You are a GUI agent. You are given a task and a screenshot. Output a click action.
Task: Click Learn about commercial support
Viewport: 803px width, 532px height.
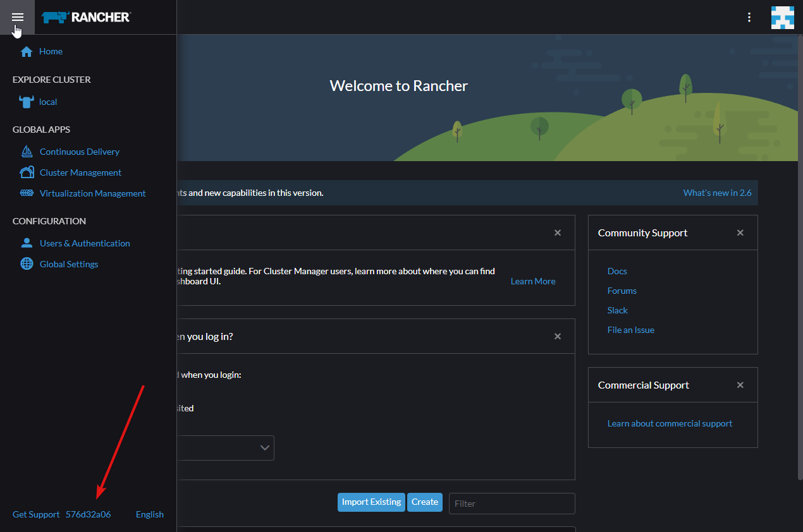(670, 423)
